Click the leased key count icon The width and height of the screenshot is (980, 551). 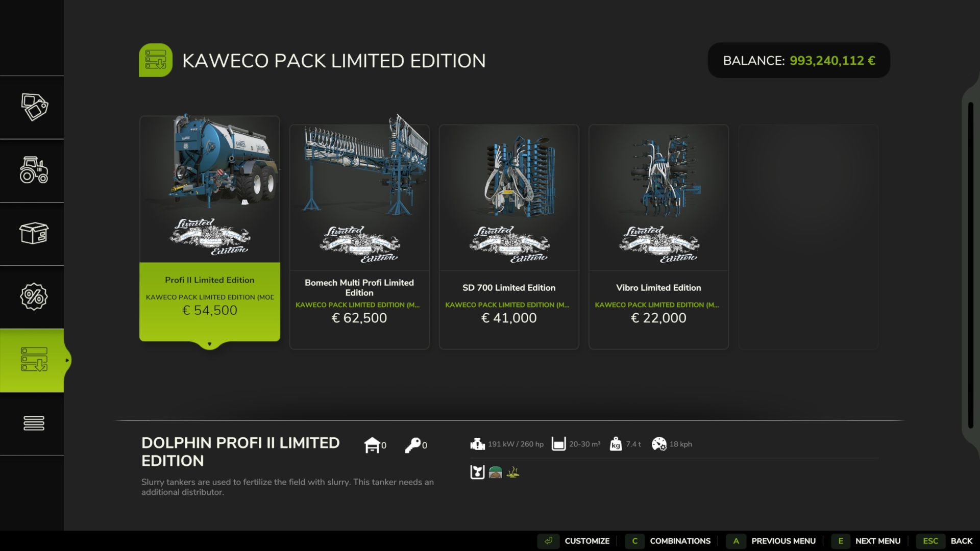412,445
